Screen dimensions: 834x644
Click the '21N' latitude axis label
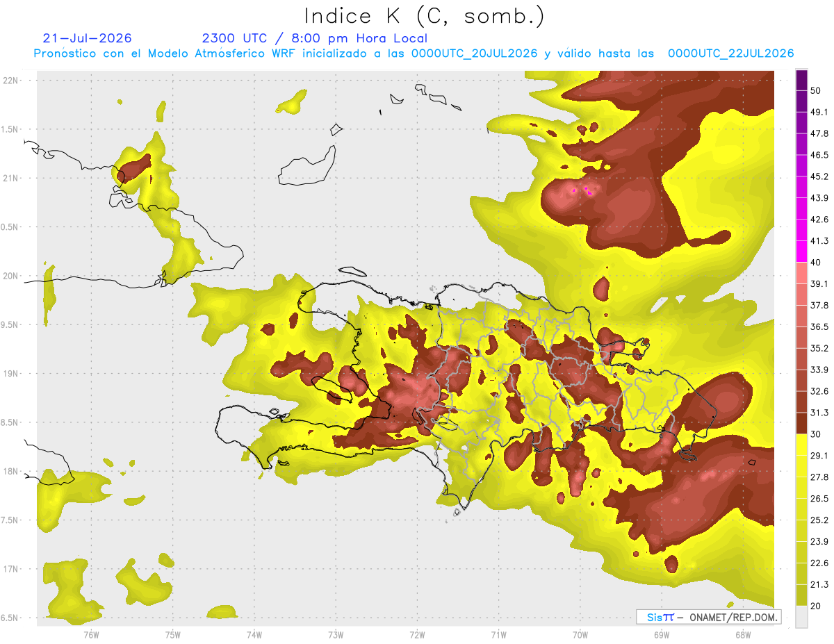12,179
